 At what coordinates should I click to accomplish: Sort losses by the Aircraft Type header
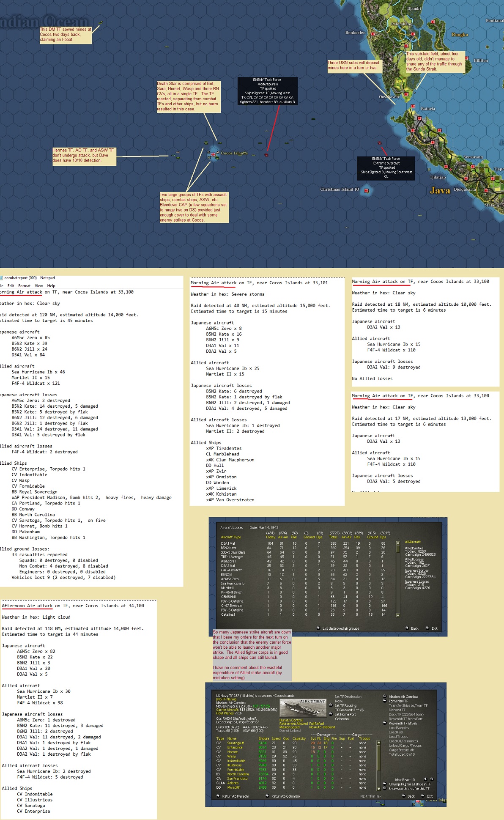tap(231, 537)
